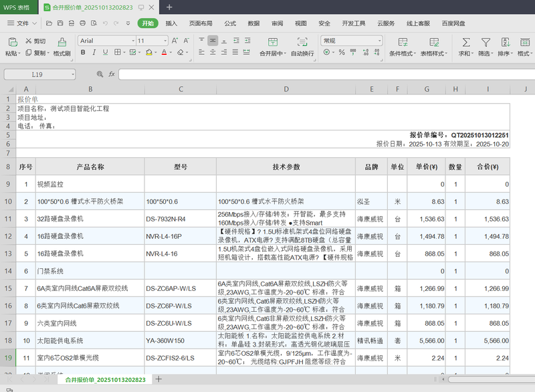Click the Filter (筛选) funnel icon
Viewport: 535px width, 392px height.
[486, 42]
